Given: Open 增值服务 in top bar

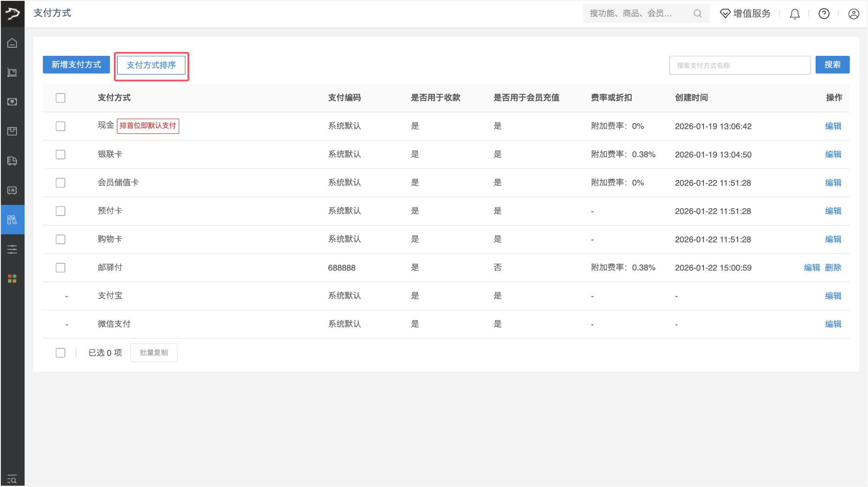Looking at the screenshot, I should (x=745, y=14).
